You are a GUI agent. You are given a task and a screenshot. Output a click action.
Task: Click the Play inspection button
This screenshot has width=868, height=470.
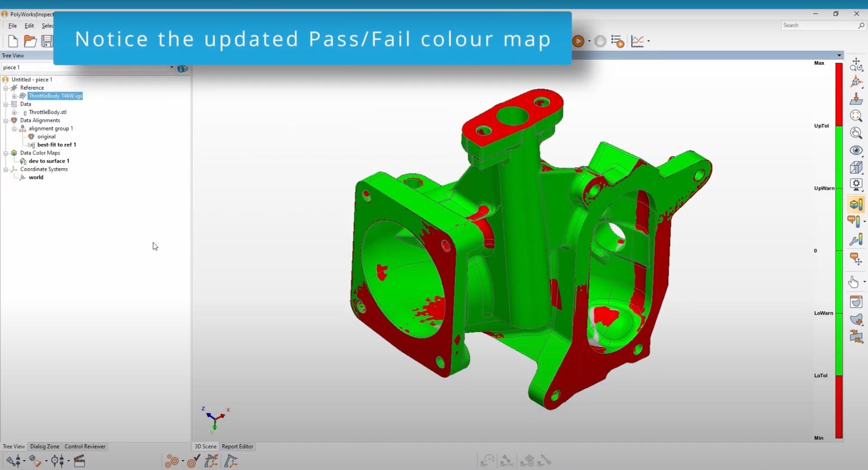pos(578,41)
